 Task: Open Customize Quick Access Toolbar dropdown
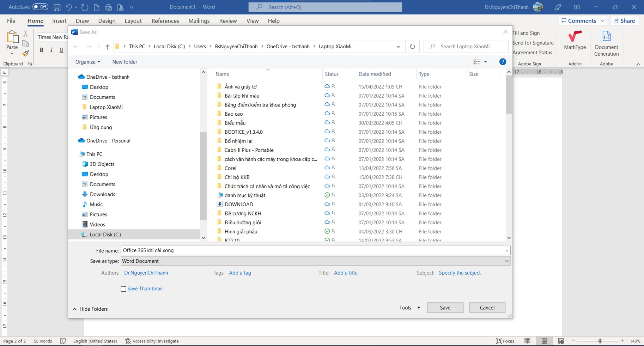pyautogui.click(x=132, y=7)
